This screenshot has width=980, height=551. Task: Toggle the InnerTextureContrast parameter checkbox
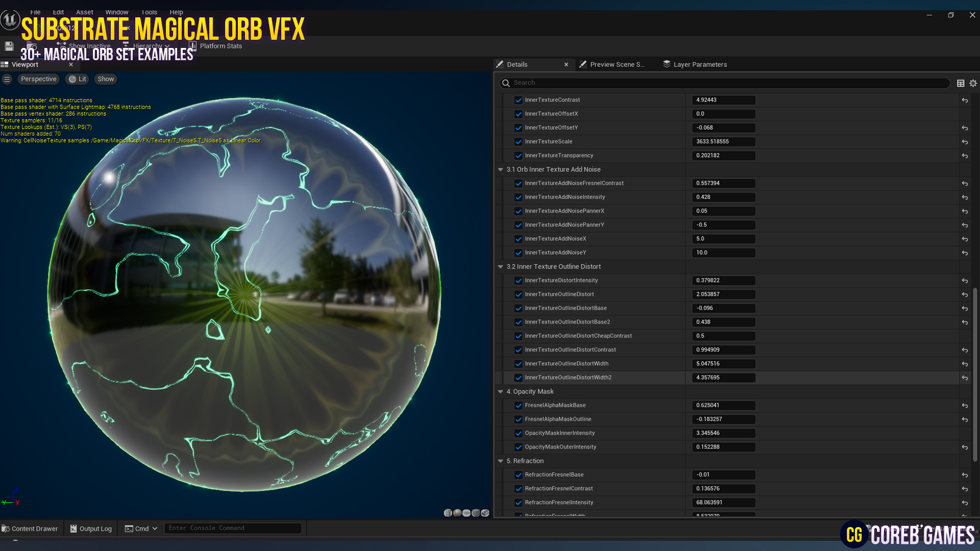[519, 99]
